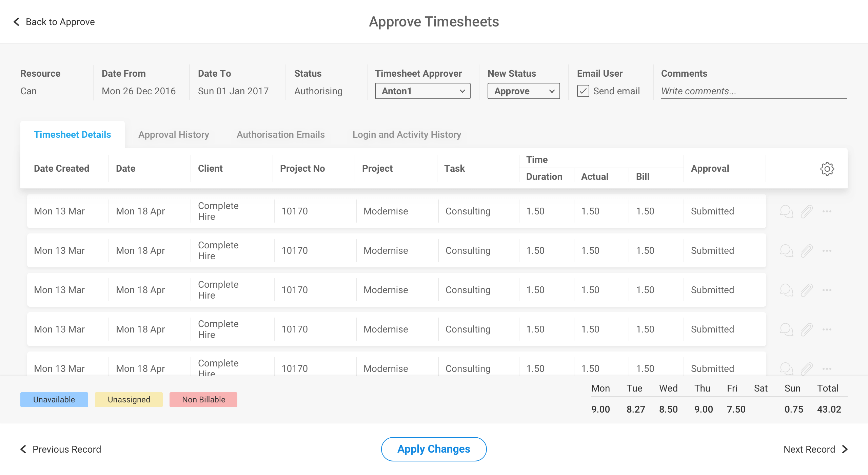
Task: Open the Timesheet Approver dropdown
Action: pos(422,91)
